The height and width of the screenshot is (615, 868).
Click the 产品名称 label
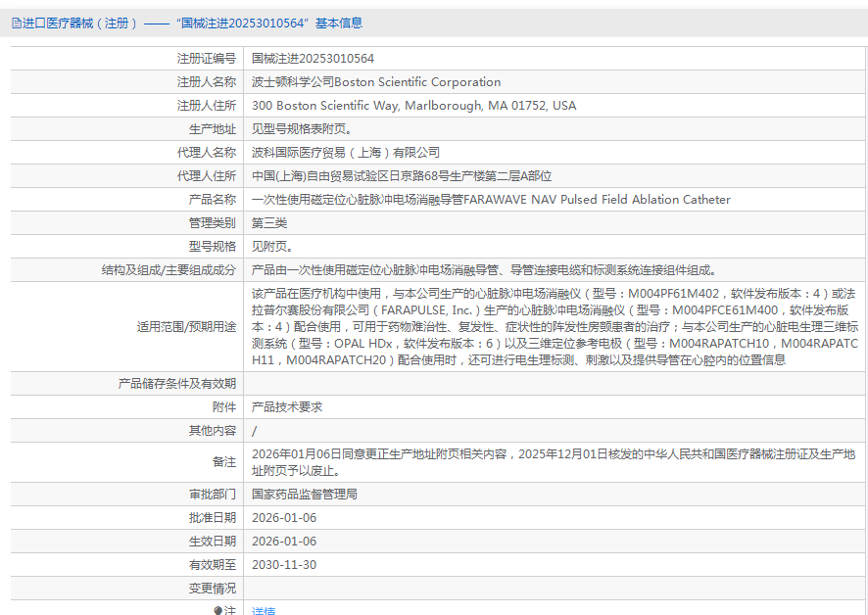click(213, 200)
